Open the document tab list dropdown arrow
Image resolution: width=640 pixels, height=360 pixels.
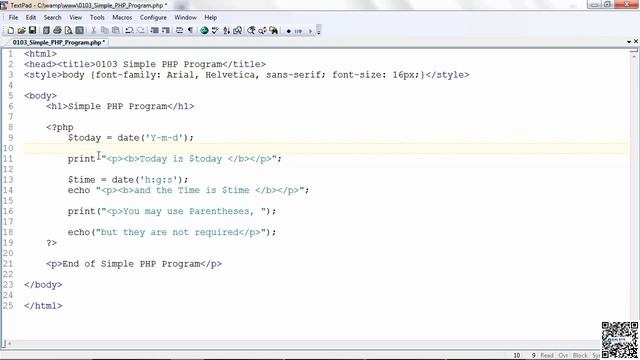click(629, 42)
